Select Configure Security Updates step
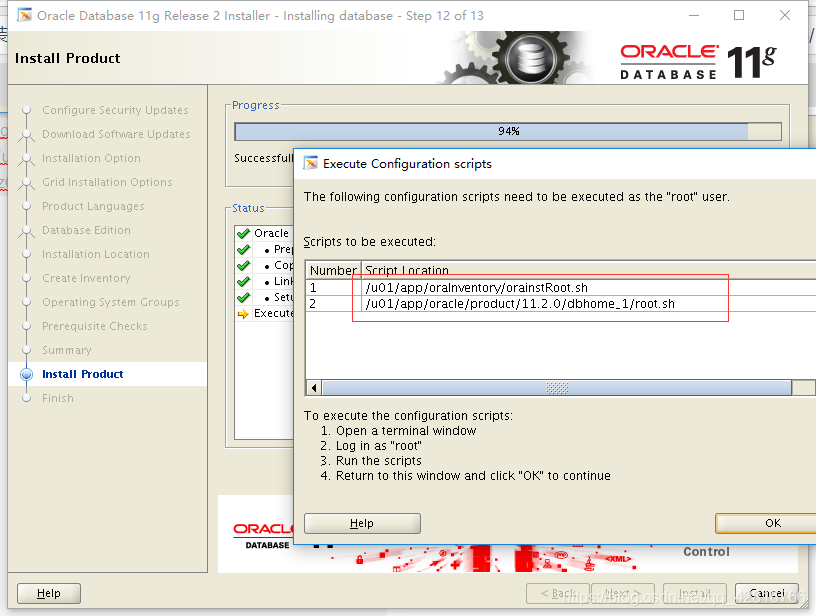816x616 pixels. (x=115, y=110)
